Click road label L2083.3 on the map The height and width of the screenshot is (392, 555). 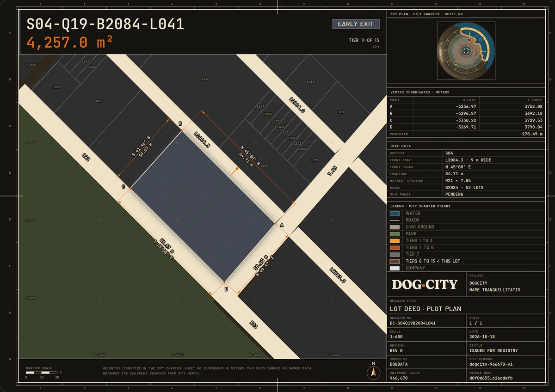[338, 275]
